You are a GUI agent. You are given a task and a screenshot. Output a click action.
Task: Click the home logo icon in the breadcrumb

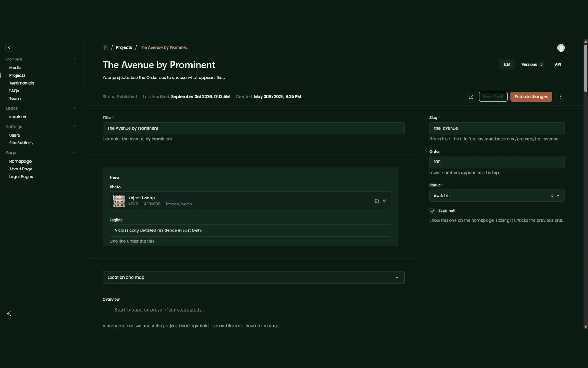click(105, 47)
